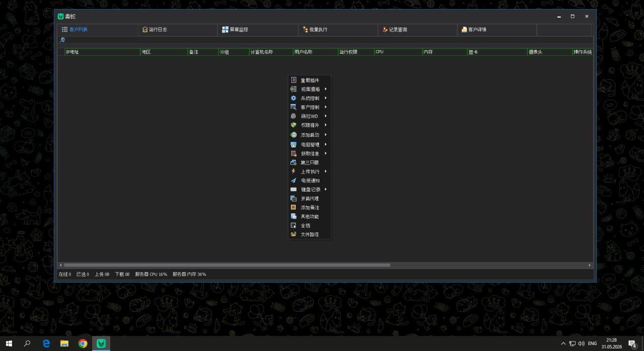The height and width of the screenshot is (351, 644).
Task: Open the 记录查询 tab
Action: (x=418, y=30)
